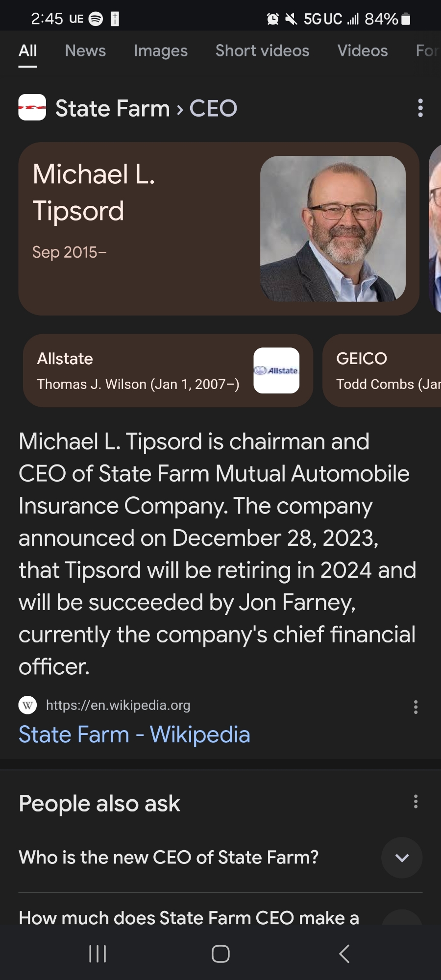Open the State Farm - Wikipedia link
Image resolution: width=441 pixels, height=980 pixels.
(x=134, y=735)
